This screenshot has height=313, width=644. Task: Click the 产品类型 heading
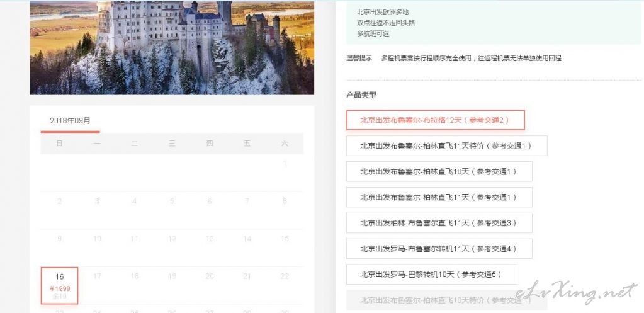click(x=361, y=95)
